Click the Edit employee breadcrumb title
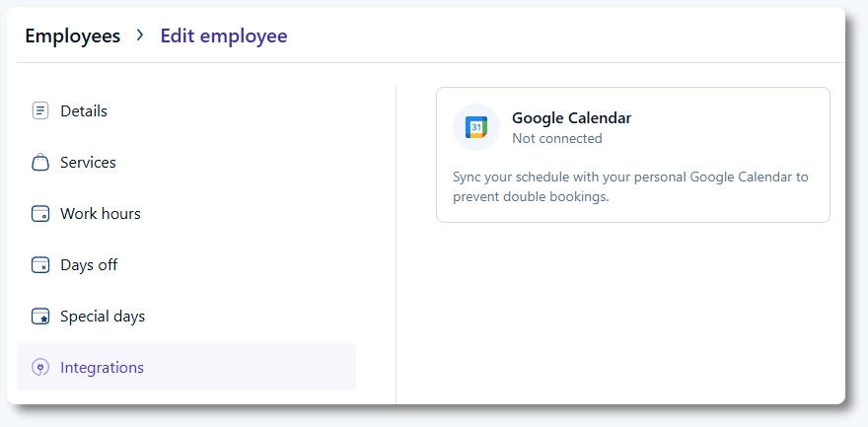 coord(224,36)
